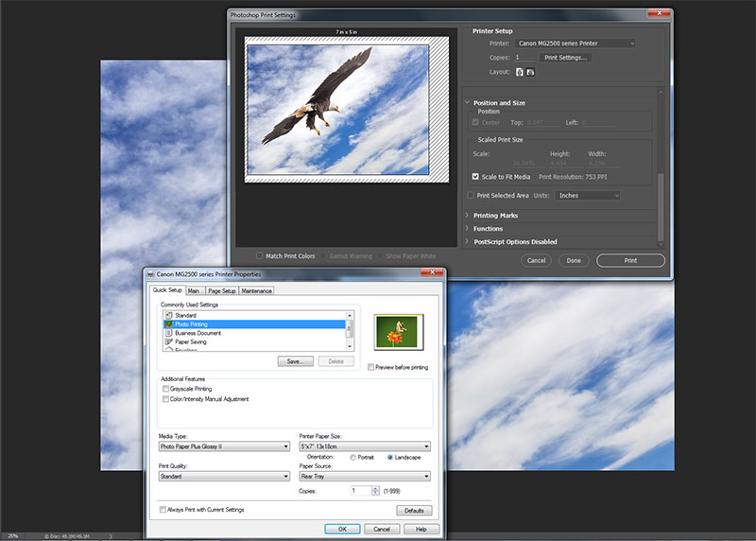Click the Copies stepper in Printer Properties

click(x=375, y=491)
